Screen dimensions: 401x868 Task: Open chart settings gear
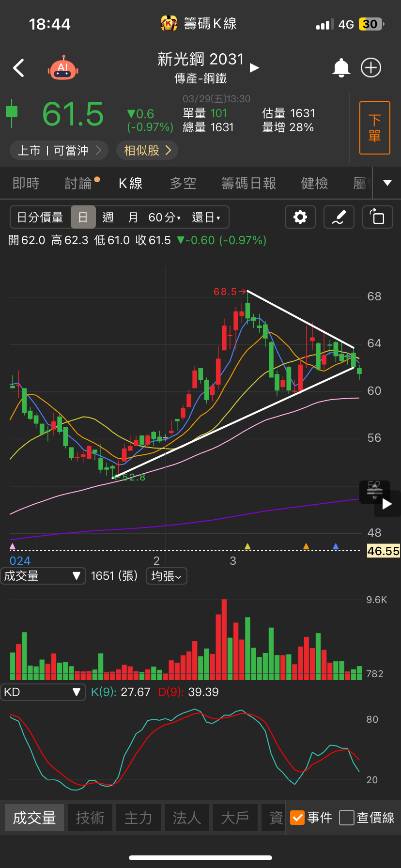tap(300, 217)
